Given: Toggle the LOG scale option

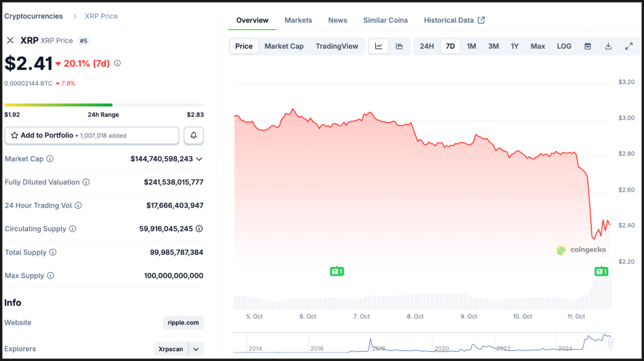Looking at the screenshot, I should pyautogui.click(x=564, y=46).
